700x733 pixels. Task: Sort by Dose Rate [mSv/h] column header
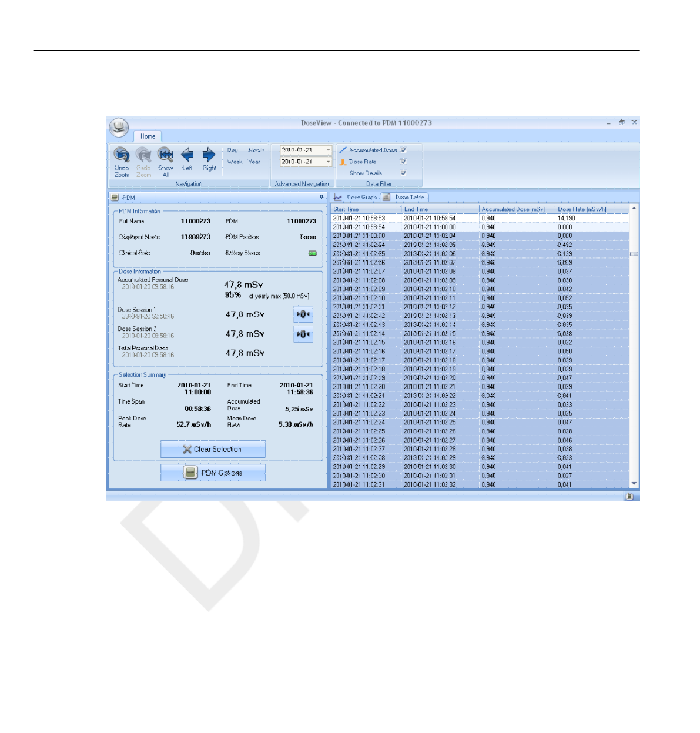coord(592,209)
